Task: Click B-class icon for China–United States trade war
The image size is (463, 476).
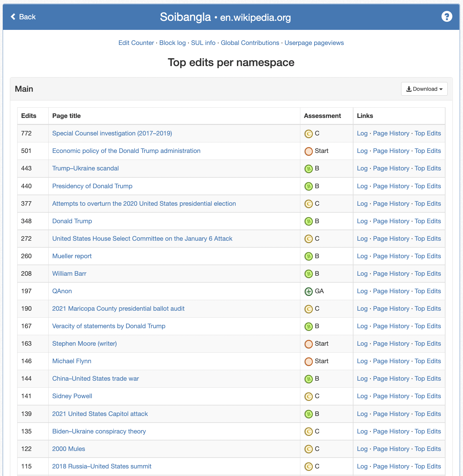Action: [x=308, y=379]
